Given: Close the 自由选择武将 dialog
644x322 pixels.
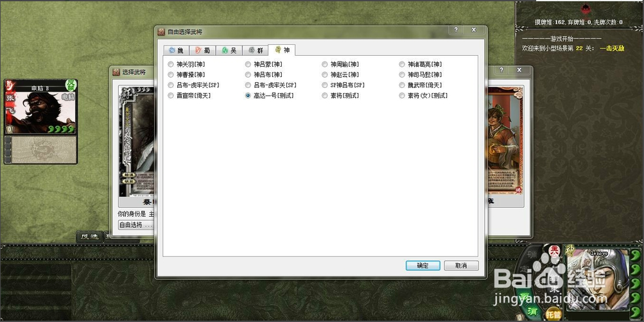Looking at the screenshot, I should 474,30.
